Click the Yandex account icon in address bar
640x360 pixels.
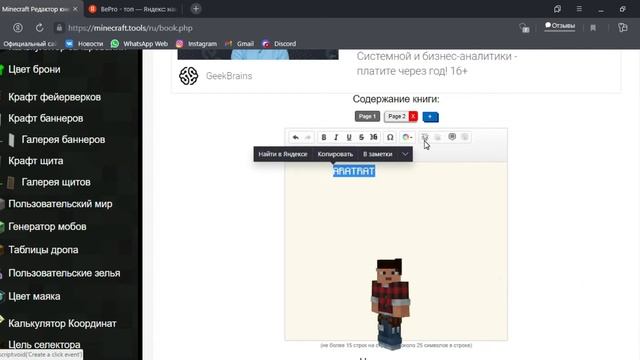click(x=18, y=28)
